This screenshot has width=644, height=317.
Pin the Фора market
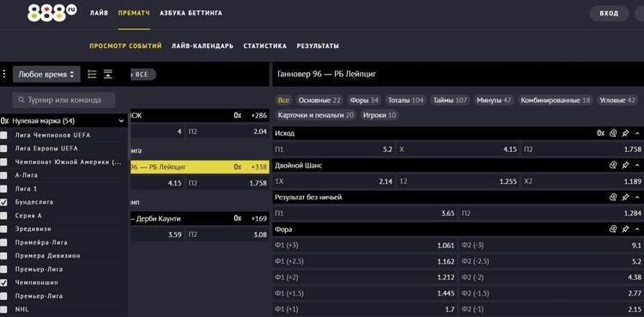[625, 229]
